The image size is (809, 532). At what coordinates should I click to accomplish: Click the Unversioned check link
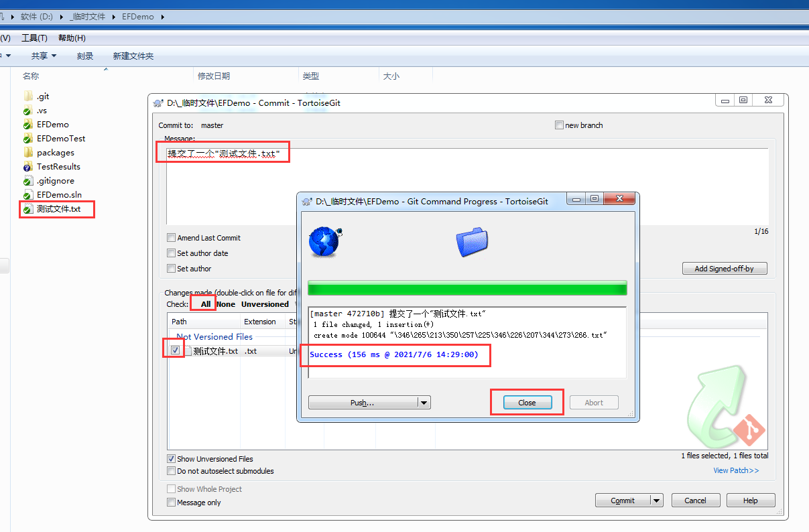pos(265,304)
